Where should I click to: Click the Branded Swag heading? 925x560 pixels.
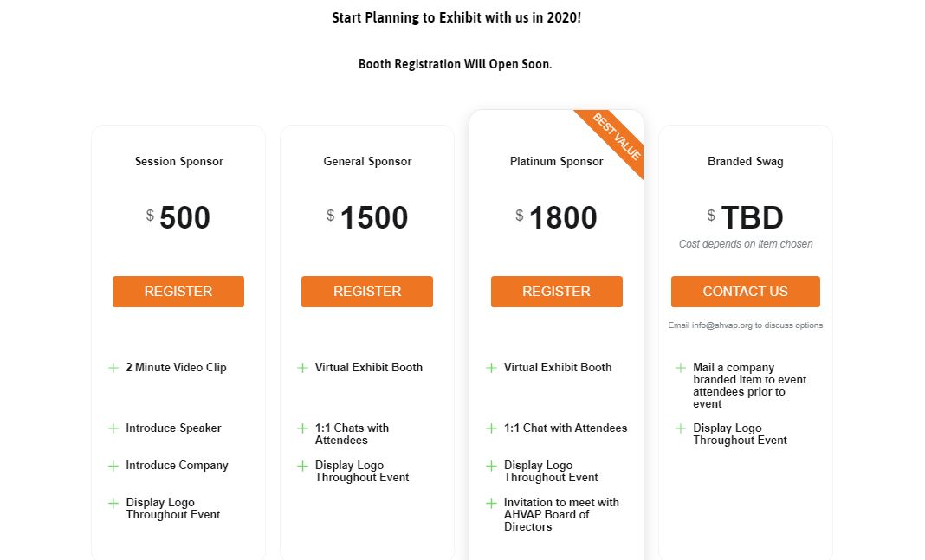[745, 162]
